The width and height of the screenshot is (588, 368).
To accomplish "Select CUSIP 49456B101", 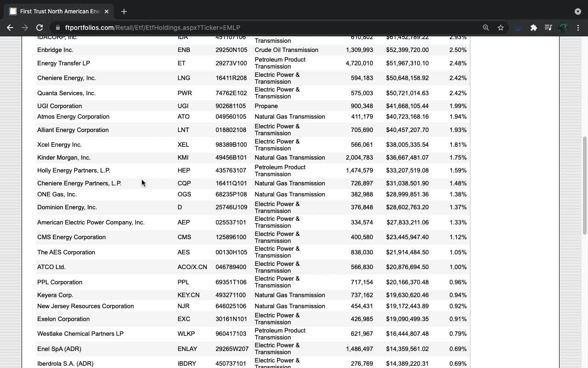I will 231,157.
